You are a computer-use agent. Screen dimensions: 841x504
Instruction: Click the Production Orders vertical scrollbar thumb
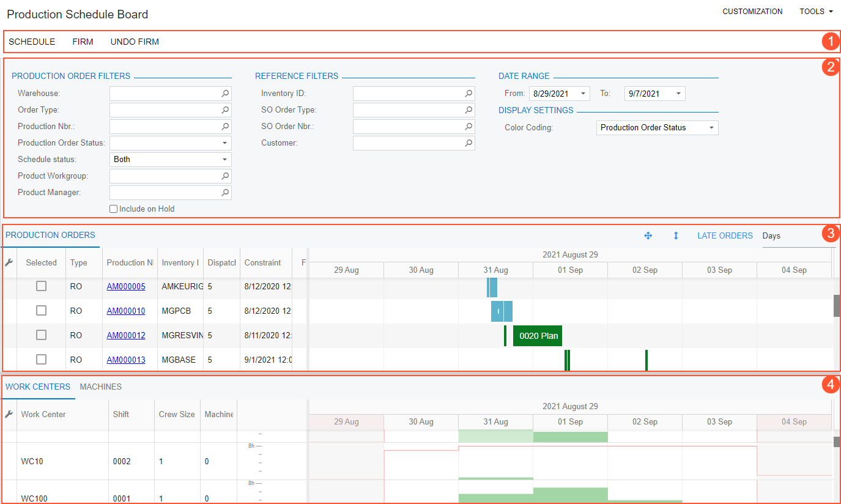pos(837,305)
